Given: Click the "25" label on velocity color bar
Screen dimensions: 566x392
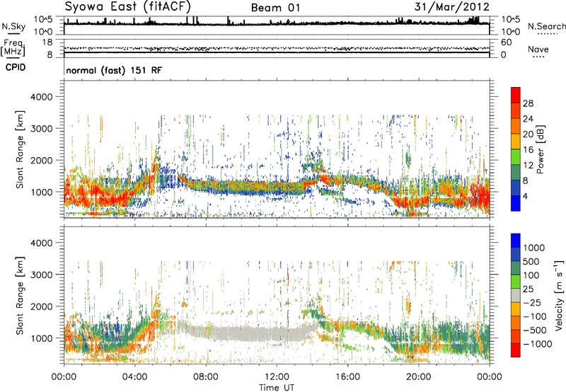Looking at the screenshot, I should click(528, 289).
